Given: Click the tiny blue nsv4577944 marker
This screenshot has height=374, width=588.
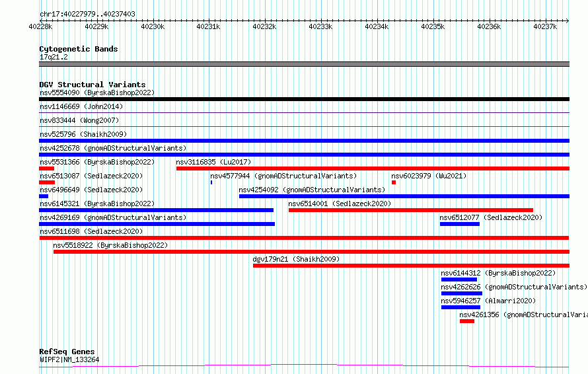Looking at the screenshot, I should coord(211,182).
